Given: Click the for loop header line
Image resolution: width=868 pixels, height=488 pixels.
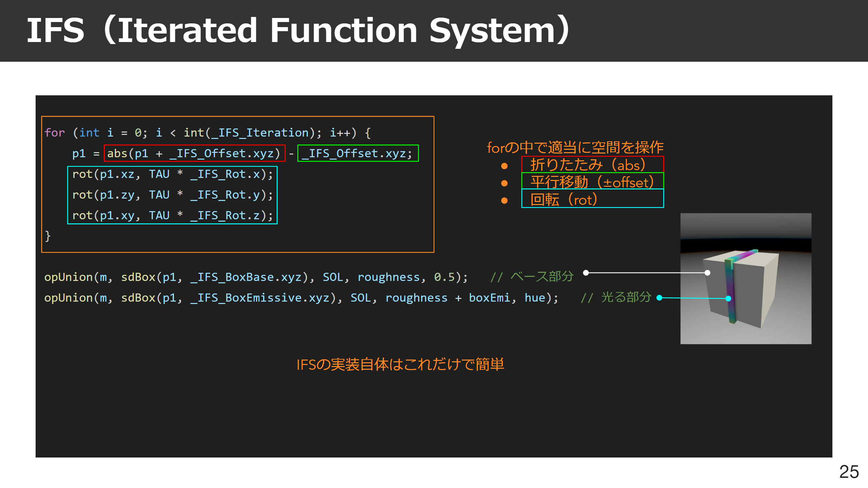Looking at the screenshot, I should coord(208,133).
